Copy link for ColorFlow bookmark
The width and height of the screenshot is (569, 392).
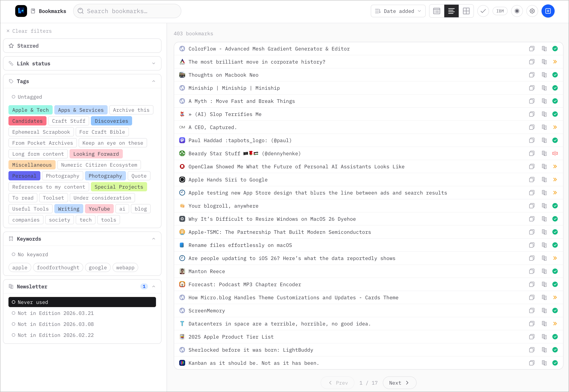point(532,49)
